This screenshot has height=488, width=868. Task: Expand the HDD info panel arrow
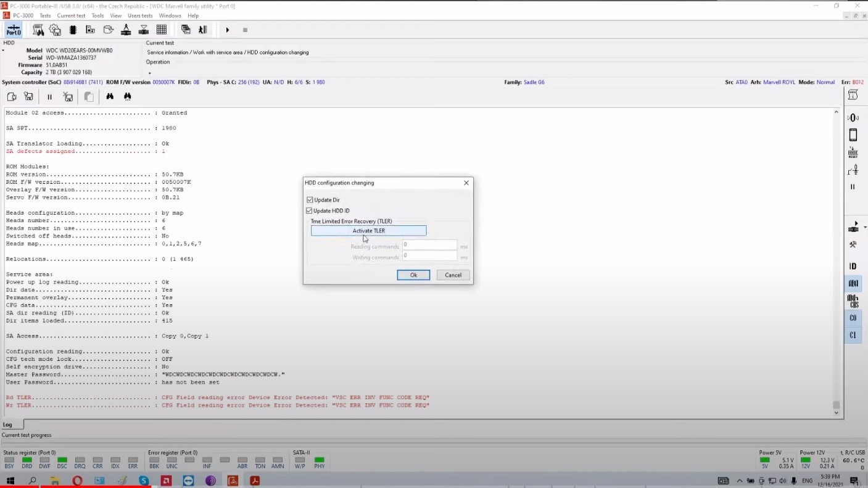(x=3, y=51)
